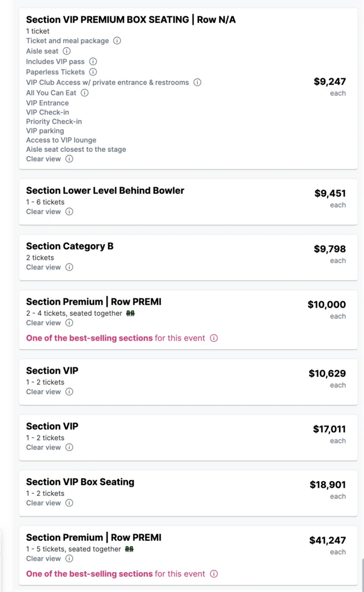Show info for Paperless Tickets

point(93,72)
